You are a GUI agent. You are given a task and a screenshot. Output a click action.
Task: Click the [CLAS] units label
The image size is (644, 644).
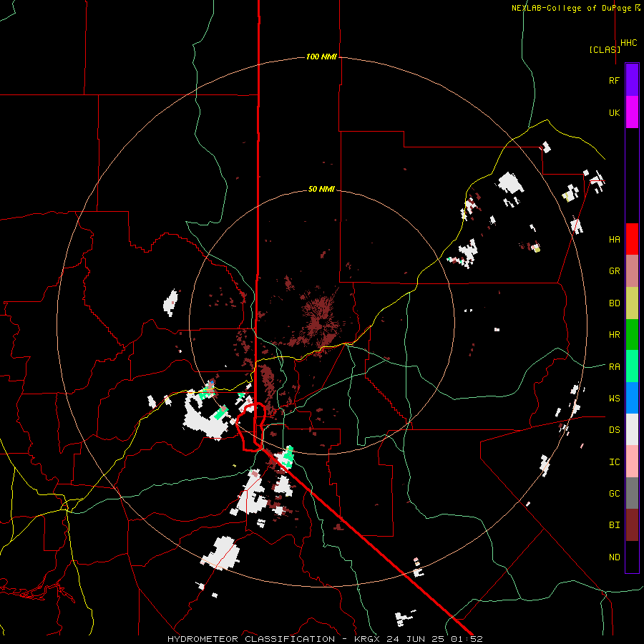coord(605,49)
